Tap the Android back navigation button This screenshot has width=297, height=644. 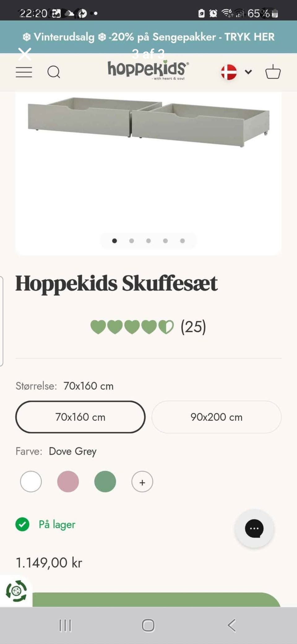[x=232, y=625]
